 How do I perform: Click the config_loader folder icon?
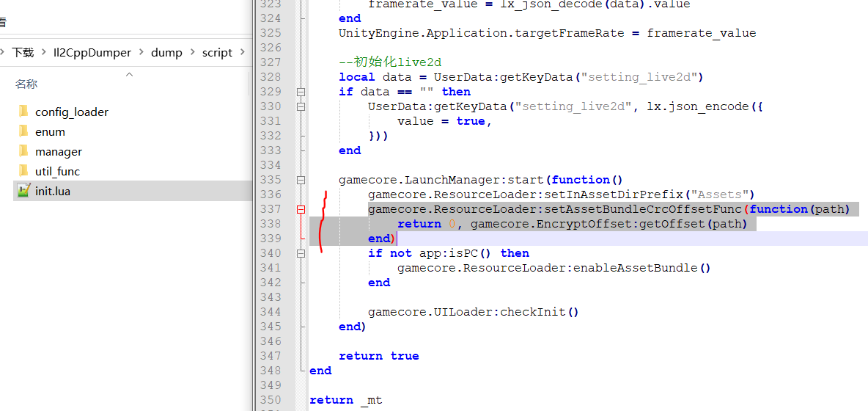click(x=23, y=112)
